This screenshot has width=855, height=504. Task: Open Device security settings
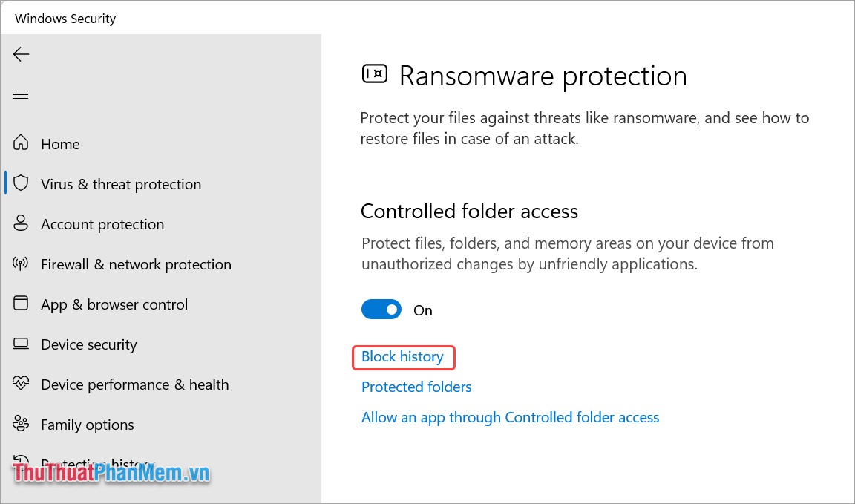(x=88, y=344)
